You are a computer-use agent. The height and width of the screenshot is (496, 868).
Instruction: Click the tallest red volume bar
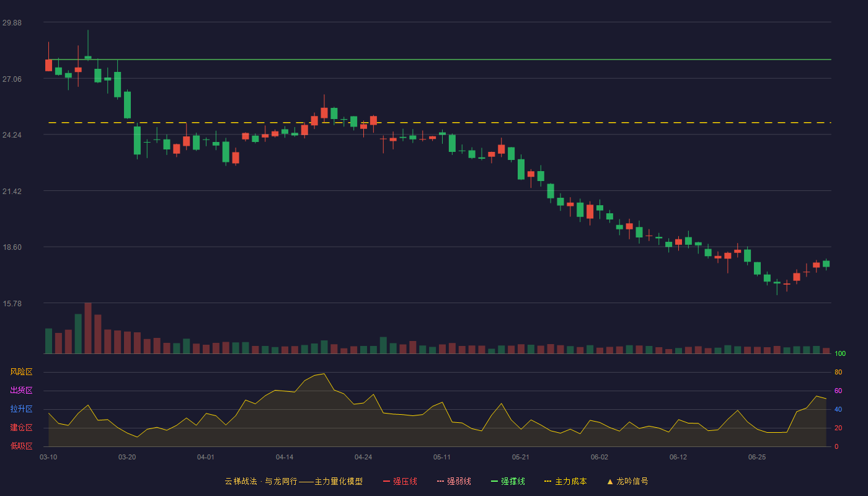click(88, 328)
